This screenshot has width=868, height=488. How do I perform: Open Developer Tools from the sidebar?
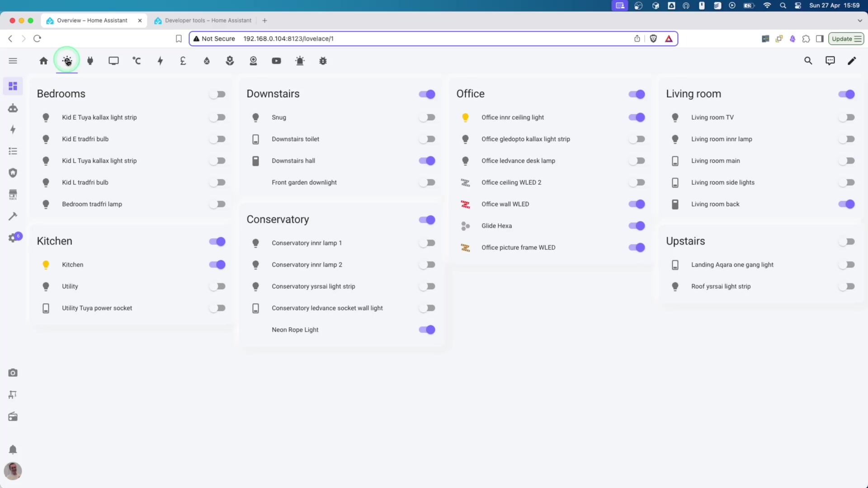(13, 216)
